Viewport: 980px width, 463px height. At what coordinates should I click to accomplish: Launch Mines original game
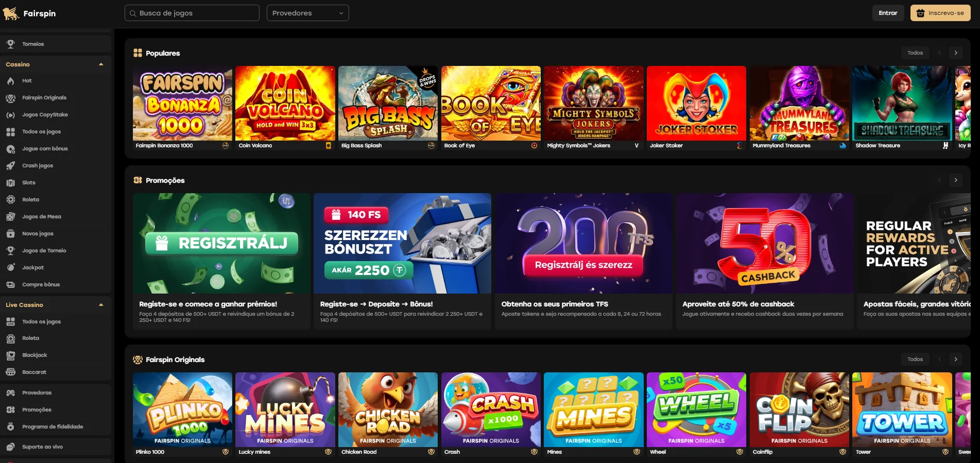pos(593,410)
